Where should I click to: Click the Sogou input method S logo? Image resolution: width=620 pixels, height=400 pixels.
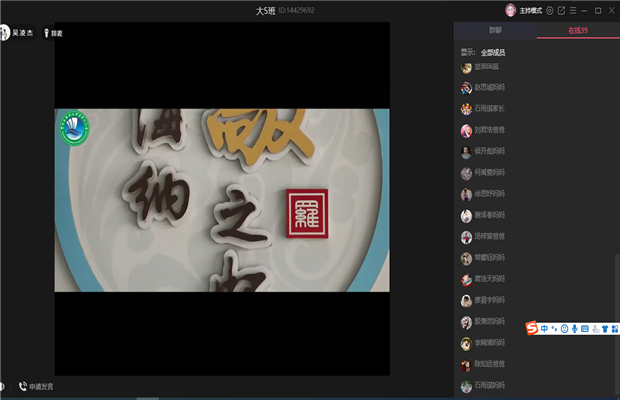click(532, 329)
